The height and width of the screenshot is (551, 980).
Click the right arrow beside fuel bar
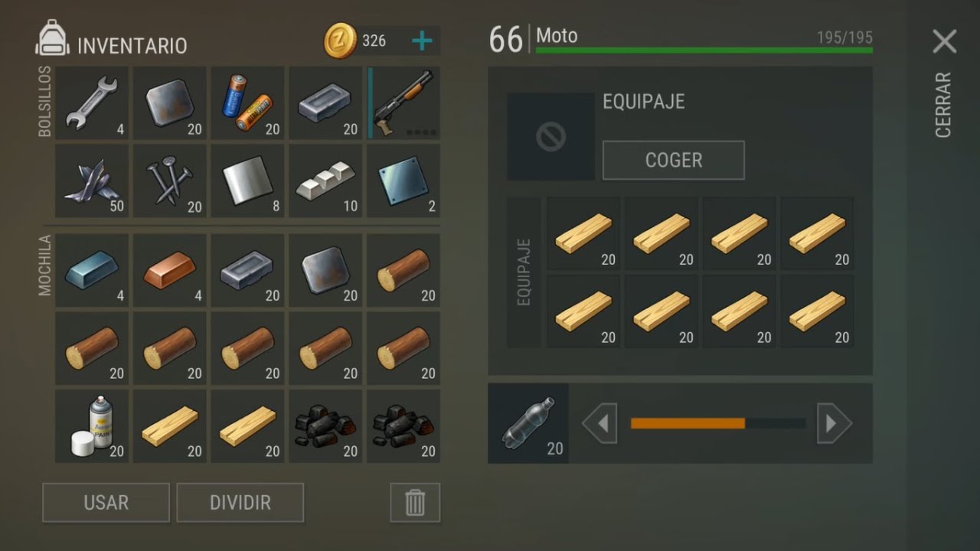835,423
